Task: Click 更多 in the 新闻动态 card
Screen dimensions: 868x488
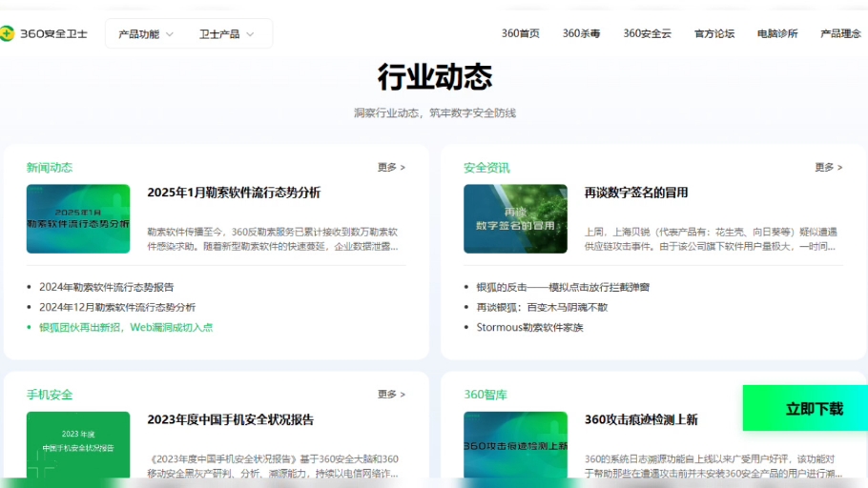Action: click(x=391, y=167)
